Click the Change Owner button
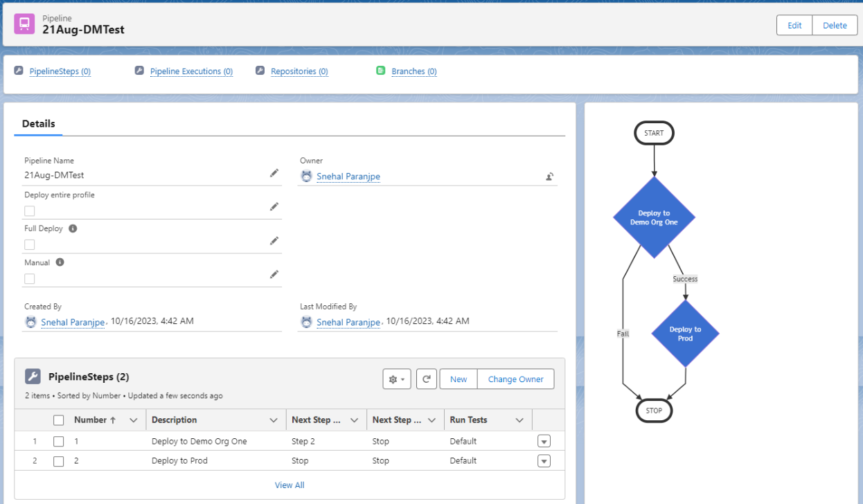Screen dimensions: 863x504 click(x=516, y=379)
